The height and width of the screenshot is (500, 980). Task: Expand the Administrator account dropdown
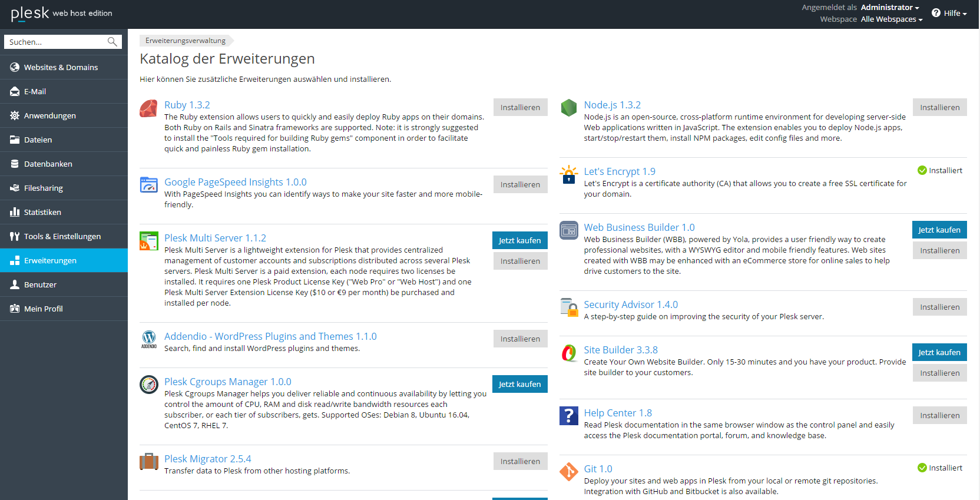(889, 8)
